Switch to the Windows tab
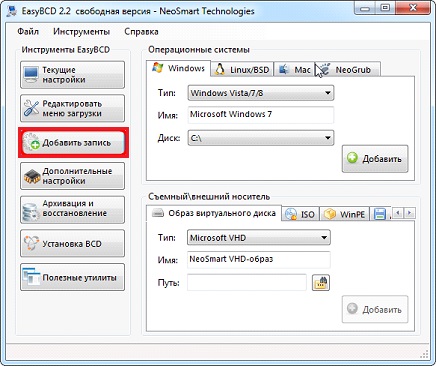This screenshot has width=436, height=366. pyautogui.click(x=178, y=68)
